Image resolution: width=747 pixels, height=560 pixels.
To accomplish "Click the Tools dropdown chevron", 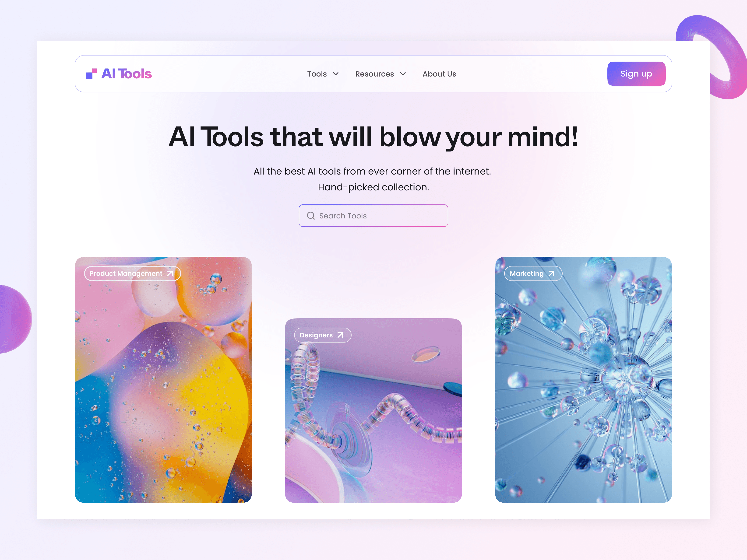I will (x=336, y=73).
